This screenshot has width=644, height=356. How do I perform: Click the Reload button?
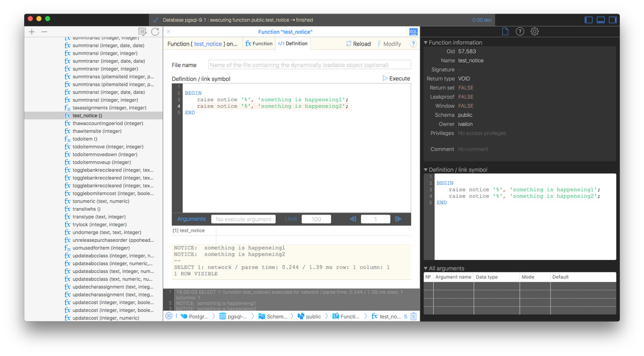point(358,44)
